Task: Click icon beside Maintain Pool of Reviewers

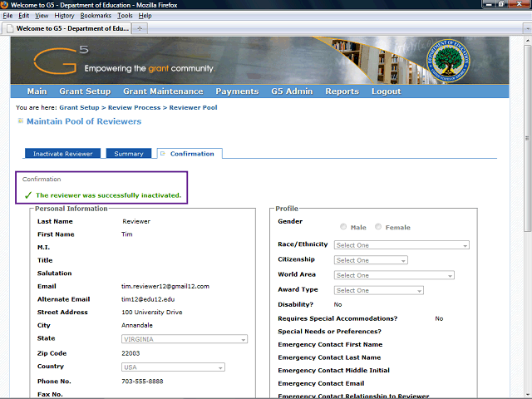Action: pos(20,121)
